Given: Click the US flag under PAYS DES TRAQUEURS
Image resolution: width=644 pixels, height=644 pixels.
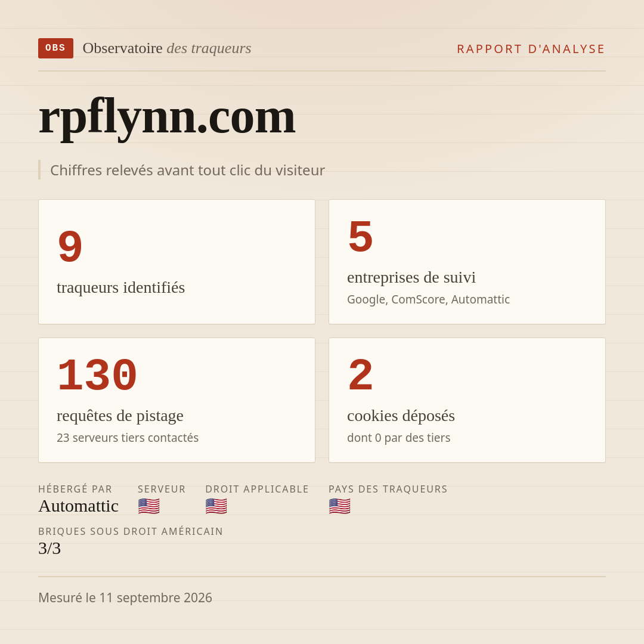Looking at the screenshot, I should coord(340,506).
